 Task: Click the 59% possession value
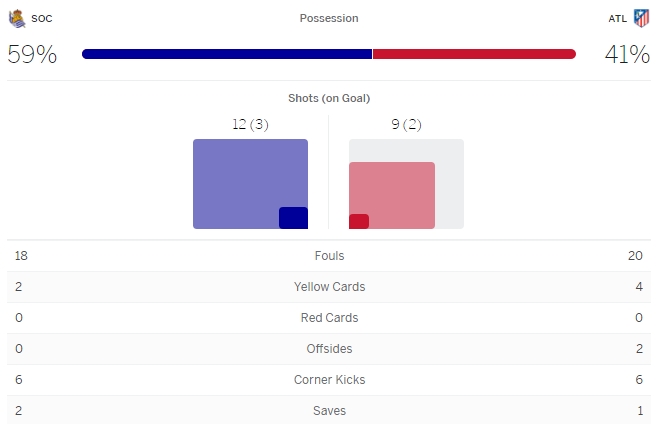pyautogui.click(x=32, y=55)
